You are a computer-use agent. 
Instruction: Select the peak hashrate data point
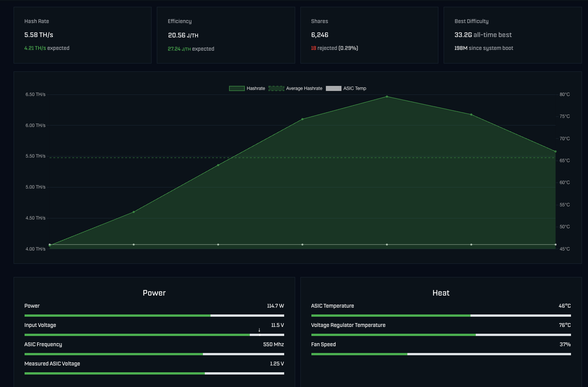(387, 97)
